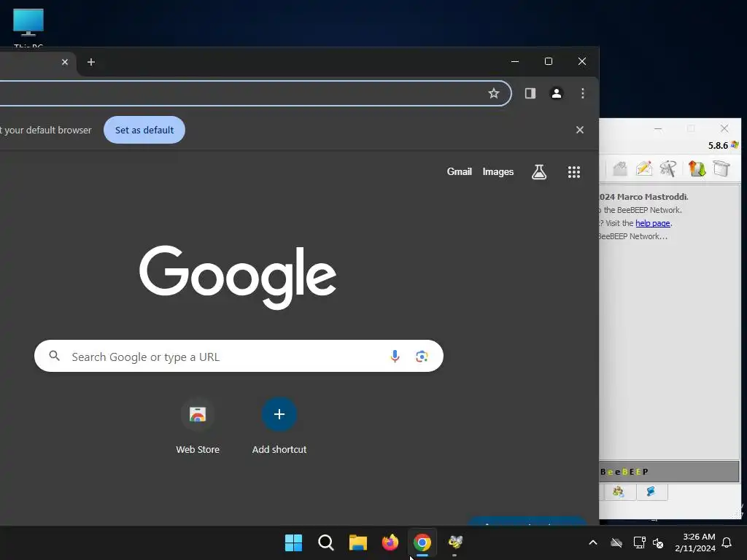Click the pencil envelope icon in BeeBEEP
The width and height of the screenshot is (747, 560).
(x=644, y=168)
